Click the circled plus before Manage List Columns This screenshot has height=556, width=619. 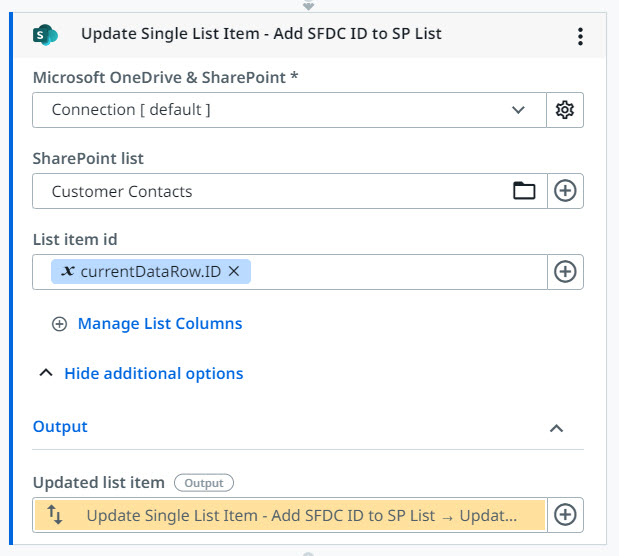[x=59, y=324]
